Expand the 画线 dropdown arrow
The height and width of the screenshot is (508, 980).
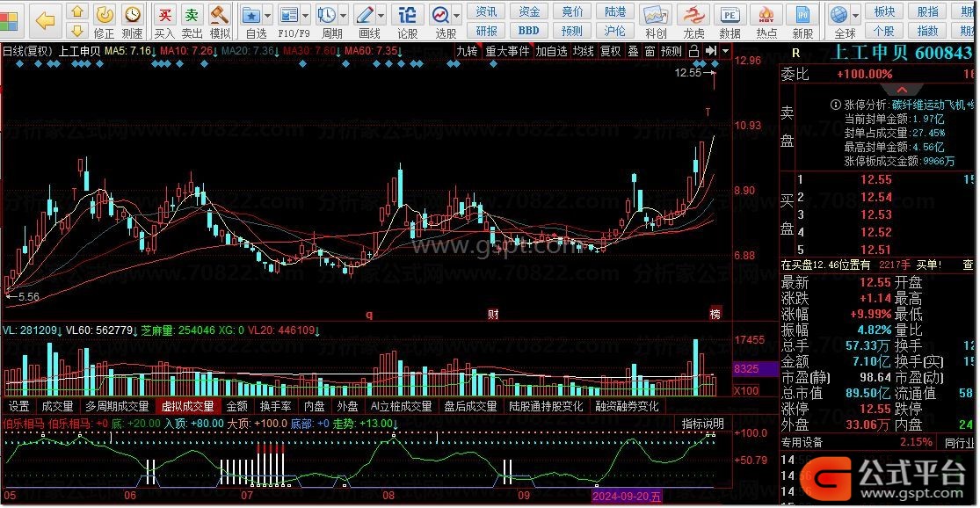point(381,15)
